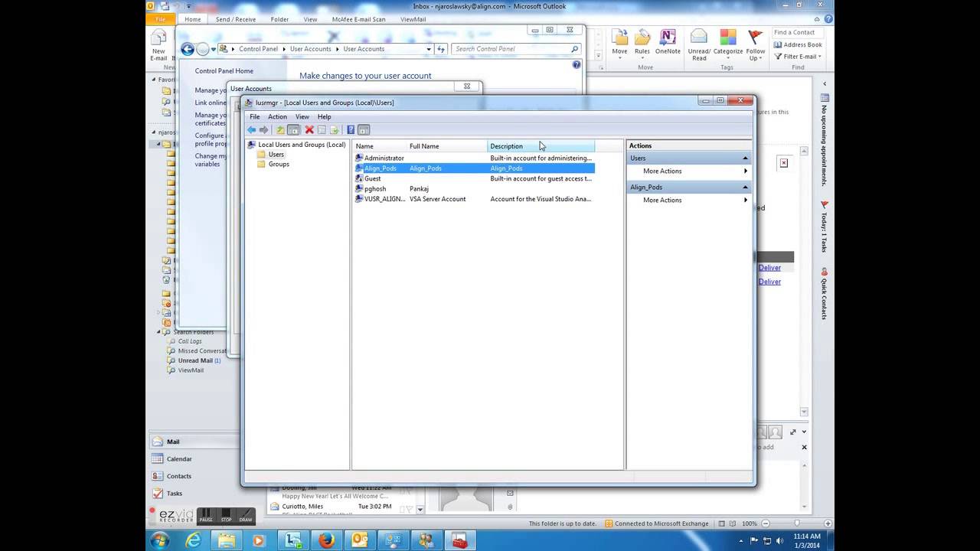Open the ViewMail ribbon tab in Outlook
The image size is (980, 551).
413,19
